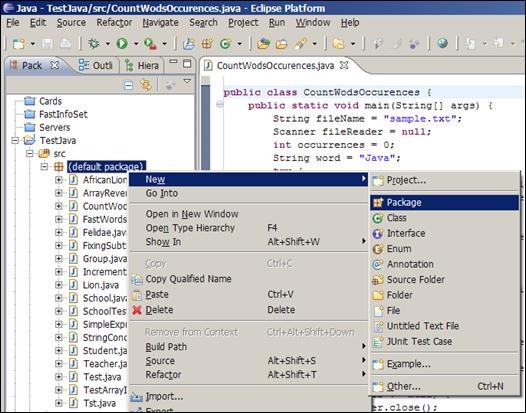Choose Source Folder from the New submenu
The image size is (526, 413).
click(x=444, y=280)
